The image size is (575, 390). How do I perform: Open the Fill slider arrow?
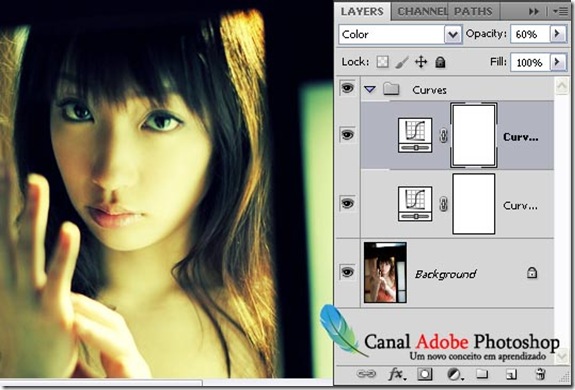[x=558, y=62]
